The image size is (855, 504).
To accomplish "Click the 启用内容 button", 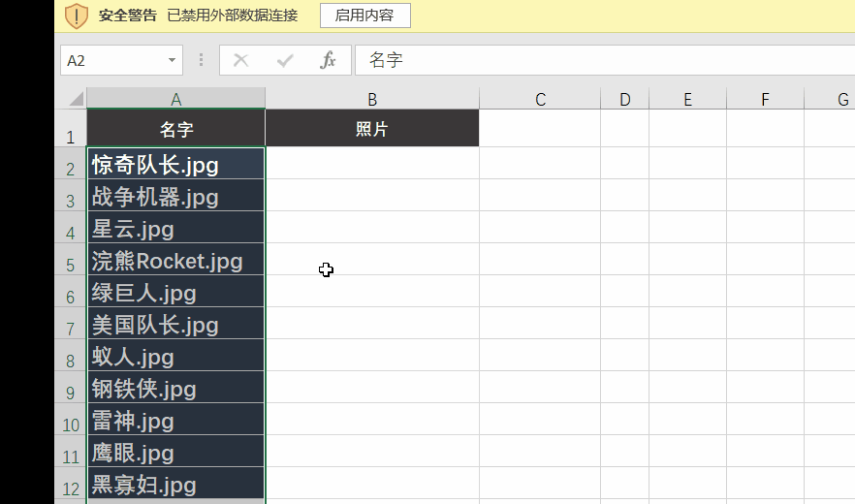I will click(x=364, y=16).
